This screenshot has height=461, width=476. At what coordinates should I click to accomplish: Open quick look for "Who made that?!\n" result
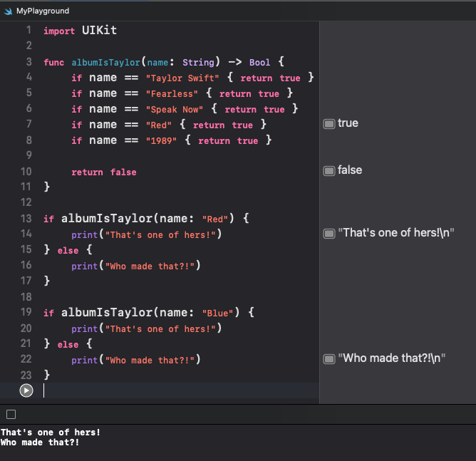coord(329,359)
